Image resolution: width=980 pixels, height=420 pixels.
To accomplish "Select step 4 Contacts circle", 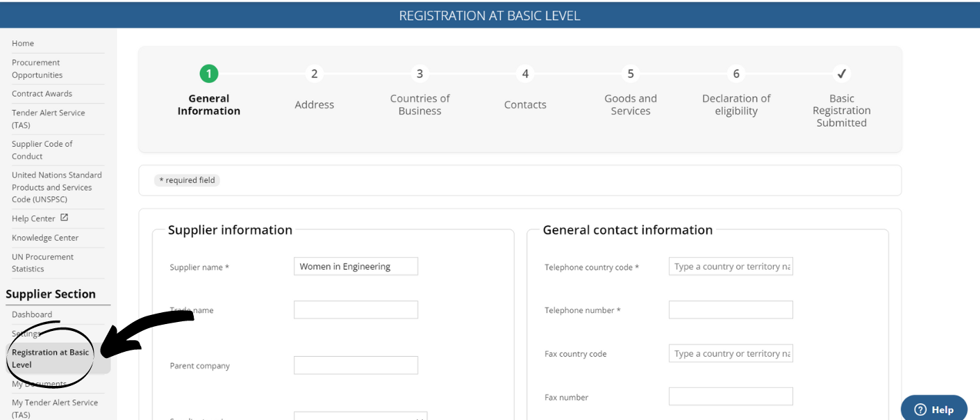I will (x=525, y=74).
